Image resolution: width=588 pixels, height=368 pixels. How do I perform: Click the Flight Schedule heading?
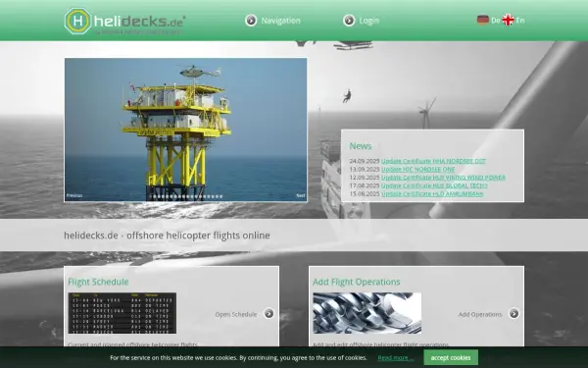[x=98, y=282]
